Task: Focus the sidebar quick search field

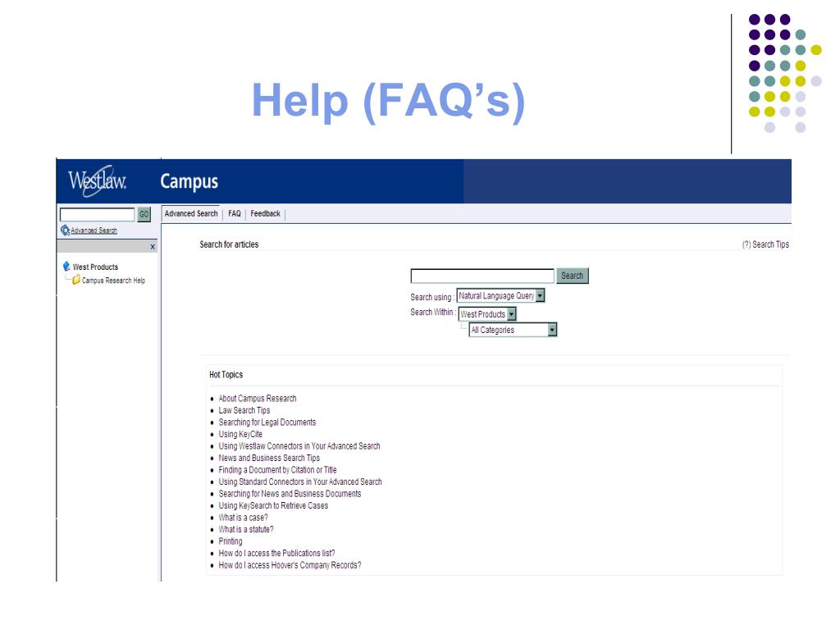Action: point(97,214)
